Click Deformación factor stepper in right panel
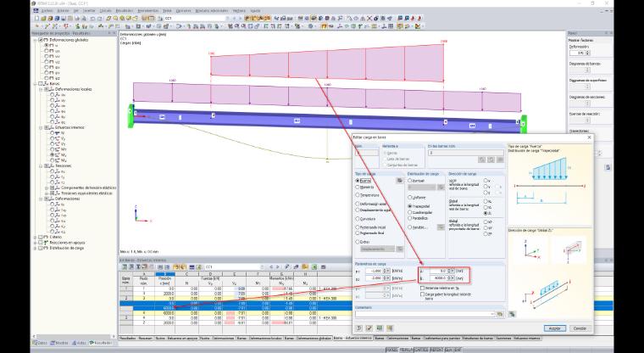 pos(587,53)
